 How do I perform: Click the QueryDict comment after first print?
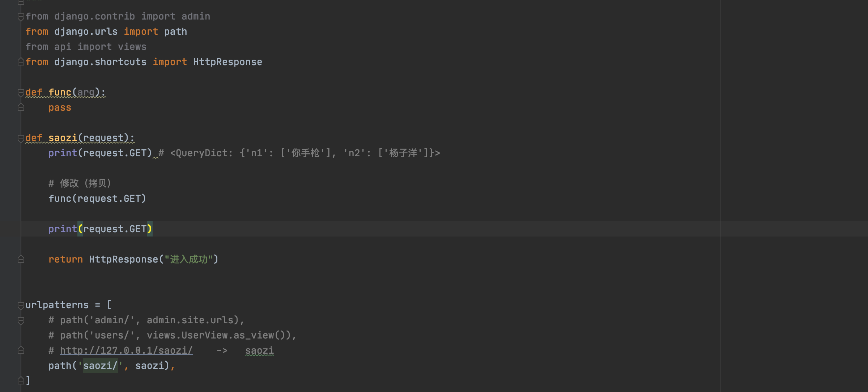point(299,153)
